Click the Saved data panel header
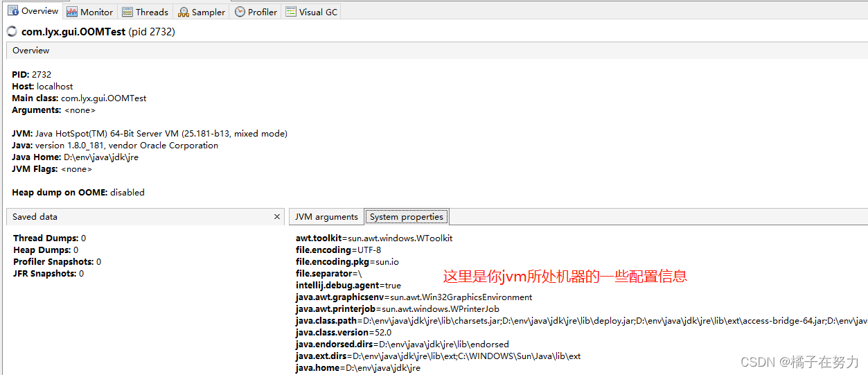The image size is (868, 375). 145,217
